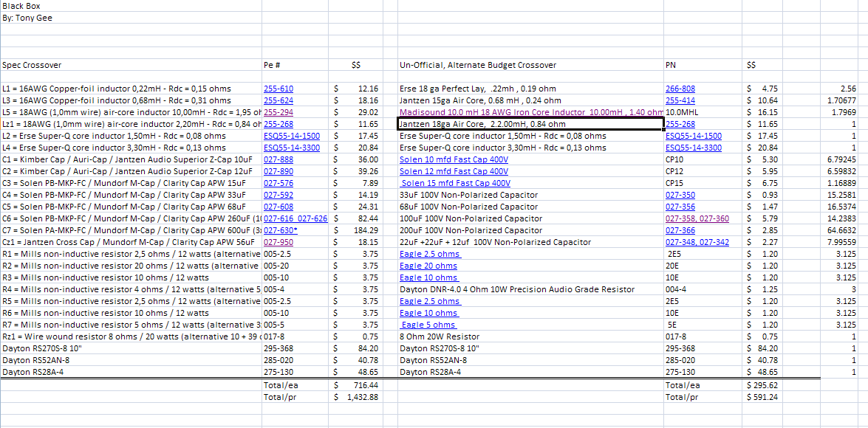Open Solen 10 mfd Fast Cap 400V link

tap(454, 159)
